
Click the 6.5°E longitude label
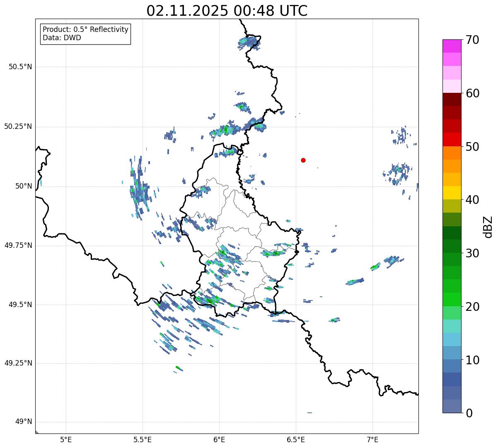296,439
